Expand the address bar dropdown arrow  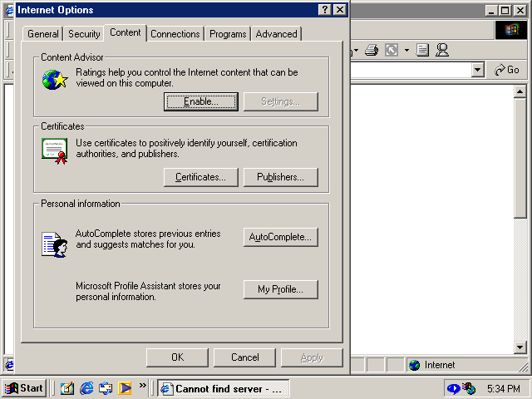(x=477, y=70)
